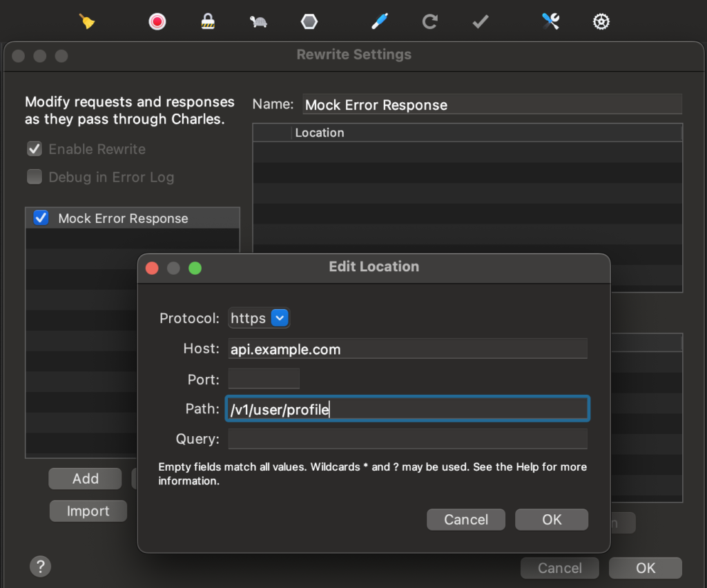Open the Tools wrench icon

(x=550, y=21)
